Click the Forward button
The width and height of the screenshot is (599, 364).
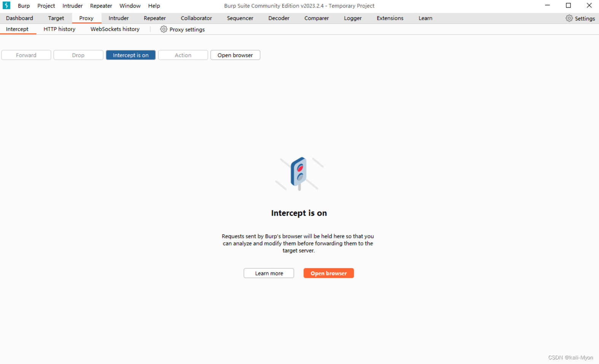pos(26,55)
